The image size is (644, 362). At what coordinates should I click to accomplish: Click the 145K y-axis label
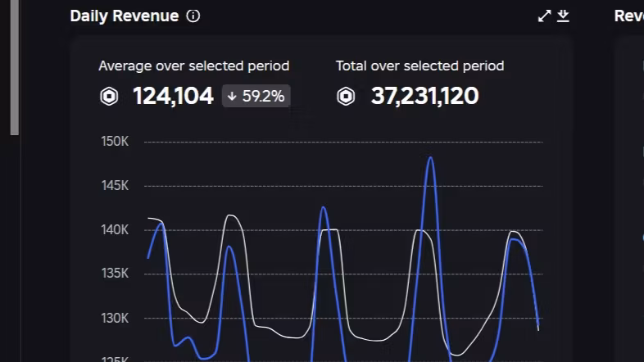pos(115,186)
